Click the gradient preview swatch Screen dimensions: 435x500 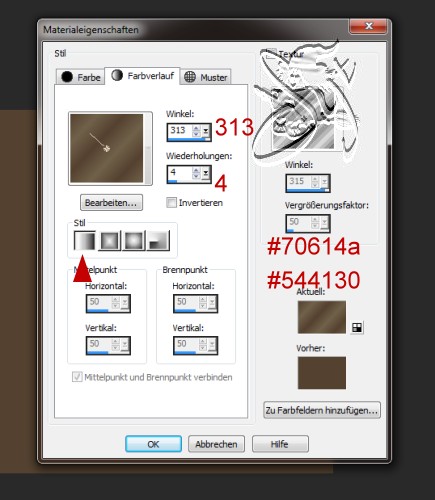[x=107, y=148]
